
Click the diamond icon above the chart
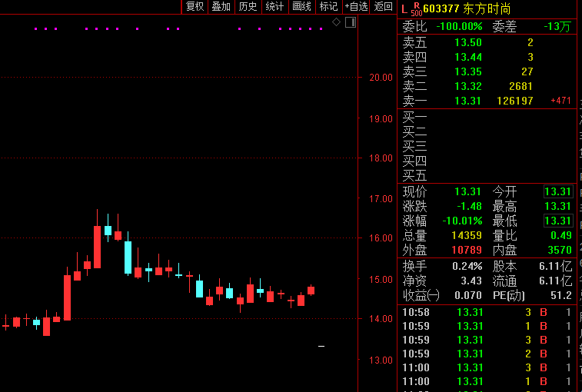click(336, 22)
